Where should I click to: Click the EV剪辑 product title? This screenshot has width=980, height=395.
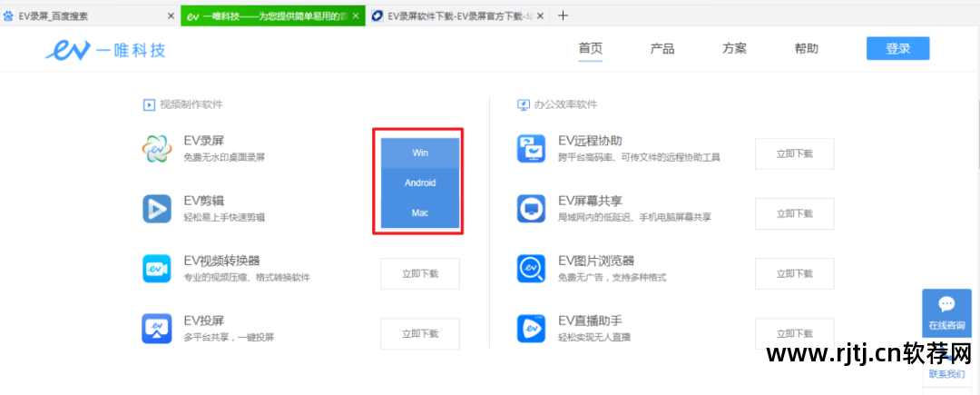(x=204, y=202)
